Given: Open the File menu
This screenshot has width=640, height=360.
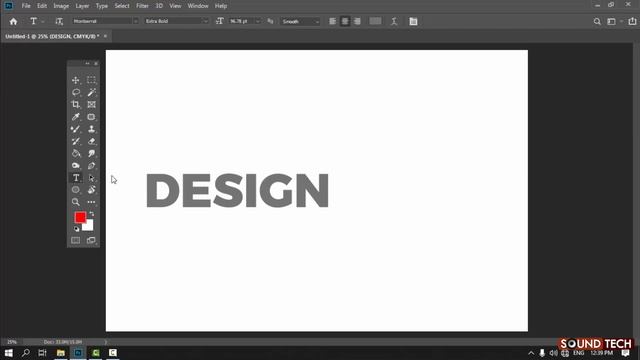Looking at the screenshot, I should [x=26, y=6].
